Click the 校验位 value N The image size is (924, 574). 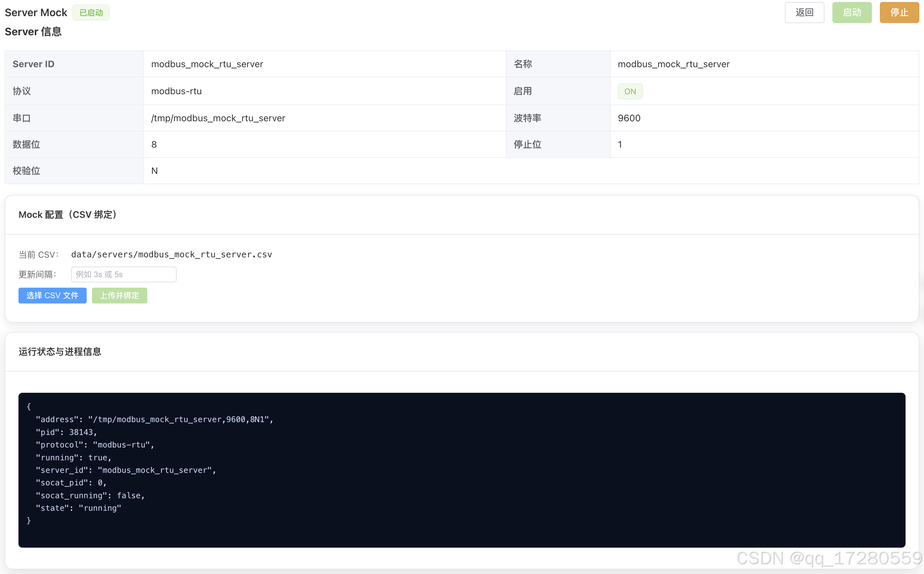coord(155,171)
